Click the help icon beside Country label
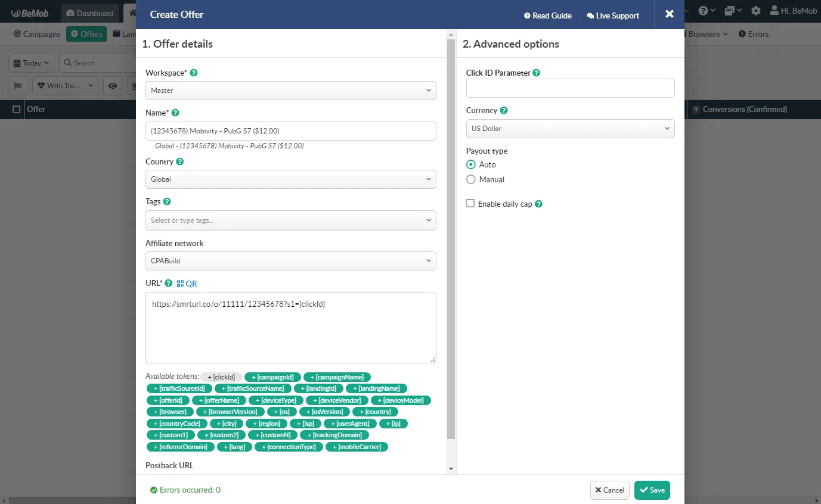 [179, 161]
